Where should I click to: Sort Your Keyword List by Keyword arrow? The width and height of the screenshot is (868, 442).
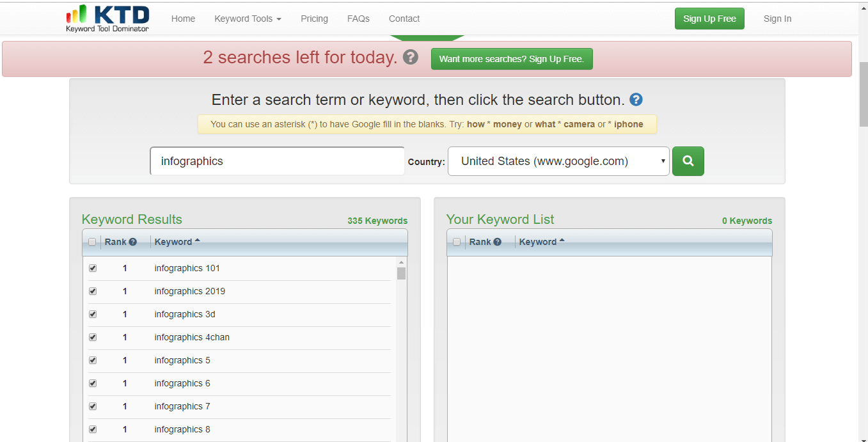coord(562,241)
